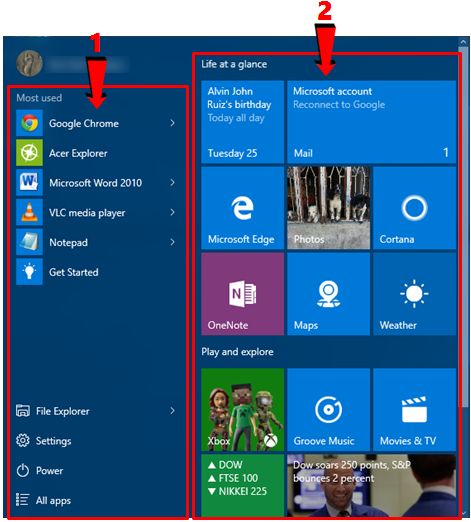
Task: Click the All apps label
Action: tap(53, 500)
